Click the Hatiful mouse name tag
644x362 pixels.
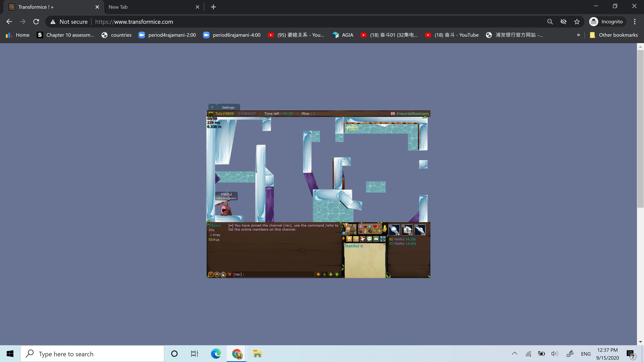[226, 196]
